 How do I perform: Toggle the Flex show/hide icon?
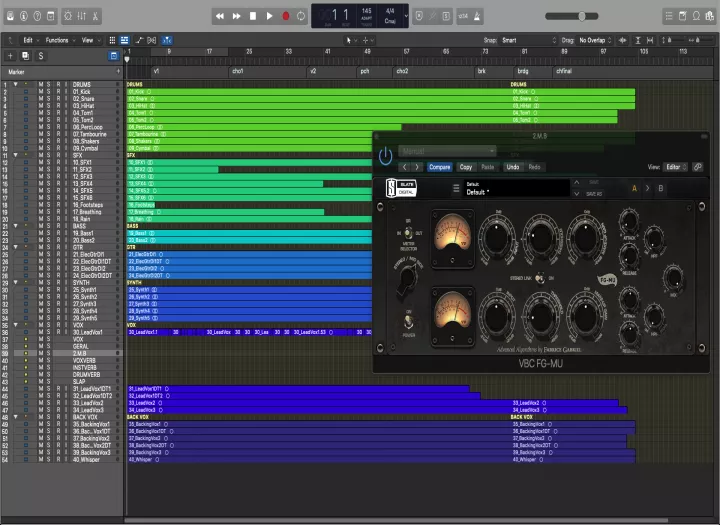[152, 40]
